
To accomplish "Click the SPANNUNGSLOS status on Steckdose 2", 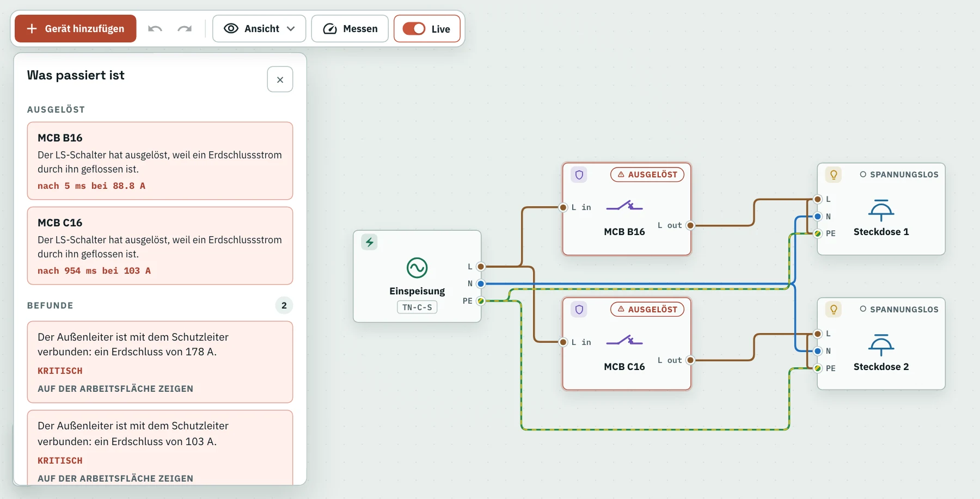I will tap(899, 310).
